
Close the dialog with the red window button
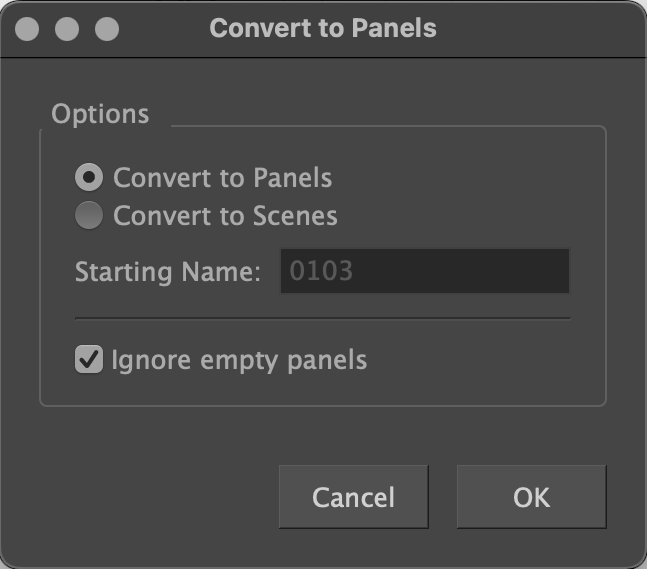point(28,29)
